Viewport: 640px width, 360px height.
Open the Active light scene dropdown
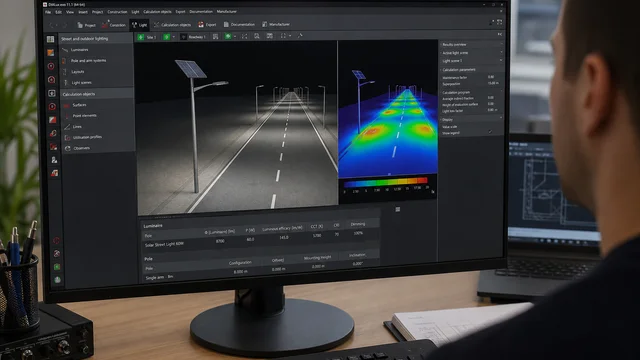(x=472, y=53)
